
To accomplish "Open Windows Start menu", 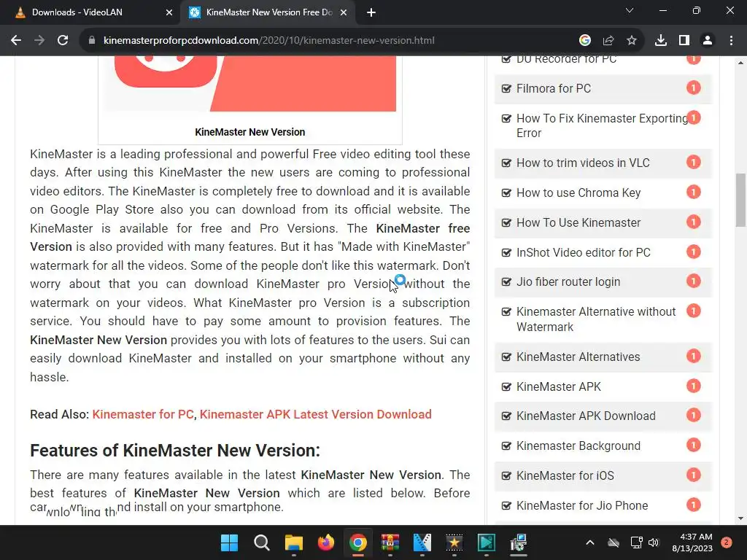I will coord(229,542).
